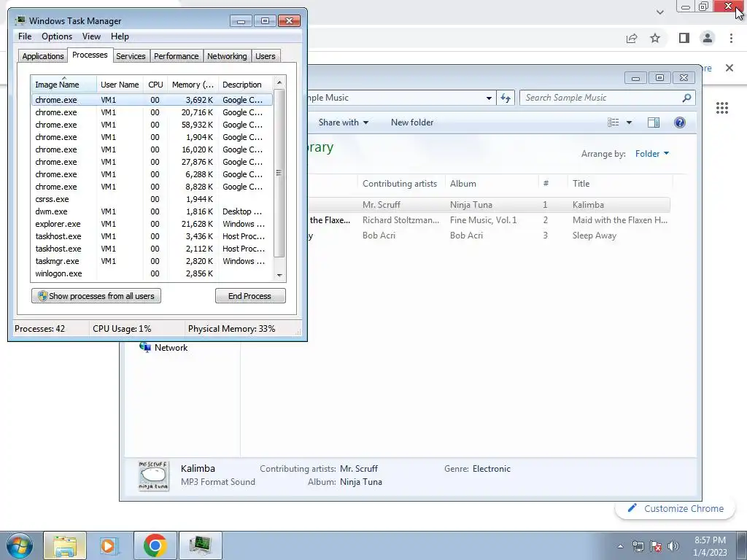This screenshot has height=560, width=747.
Task: Dismiss the Chrome bar with X
Action: [x=729, y=68]
